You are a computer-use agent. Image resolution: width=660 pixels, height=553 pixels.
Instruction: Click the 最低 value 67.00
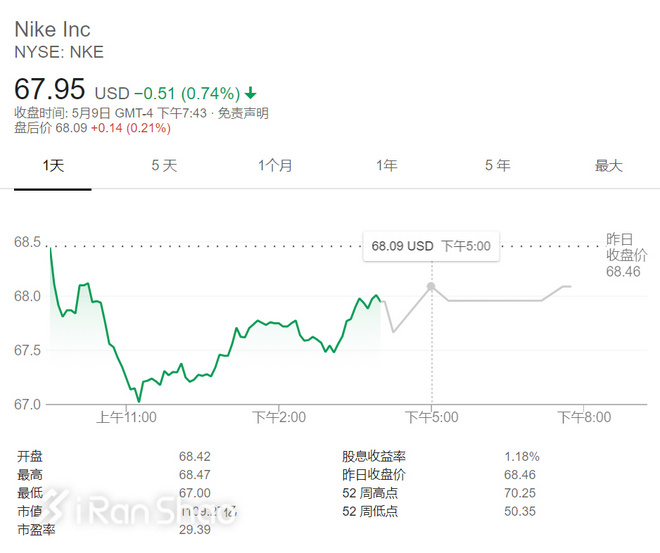194,493
